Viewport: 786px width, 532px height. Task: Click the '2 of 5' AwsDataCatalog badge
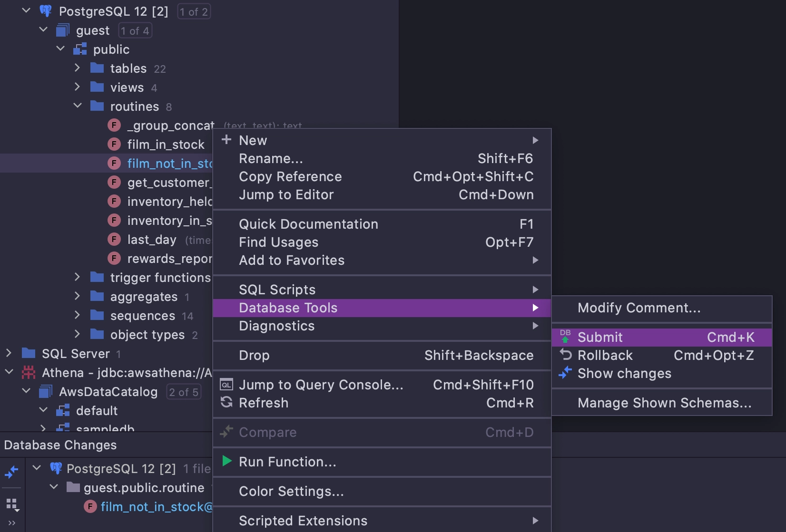184,392
